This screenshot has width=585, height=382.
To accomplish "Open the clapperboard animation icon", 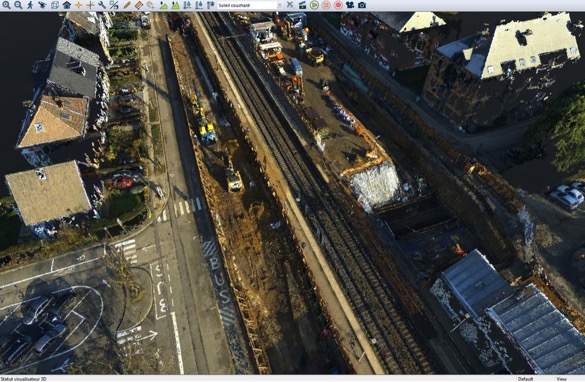I will pos(302,5).
